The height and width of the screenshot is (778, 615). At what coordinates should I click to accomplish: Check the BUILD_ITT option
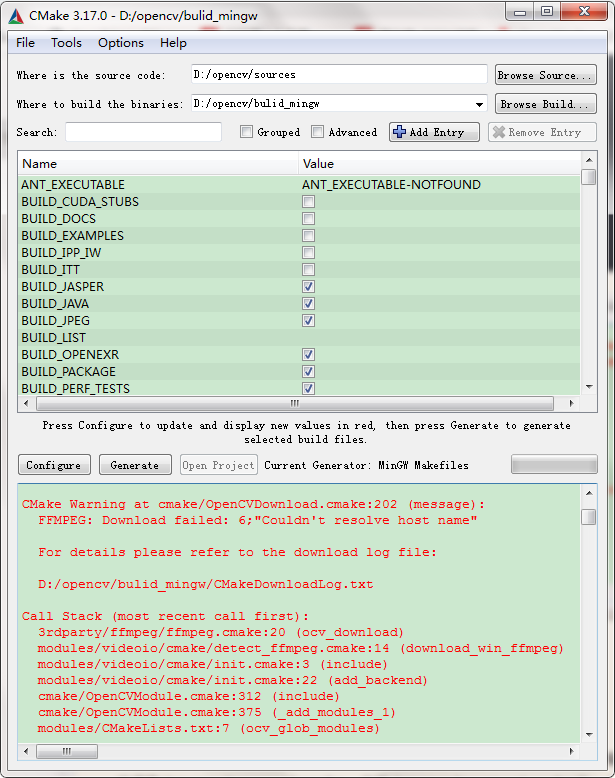308,269
